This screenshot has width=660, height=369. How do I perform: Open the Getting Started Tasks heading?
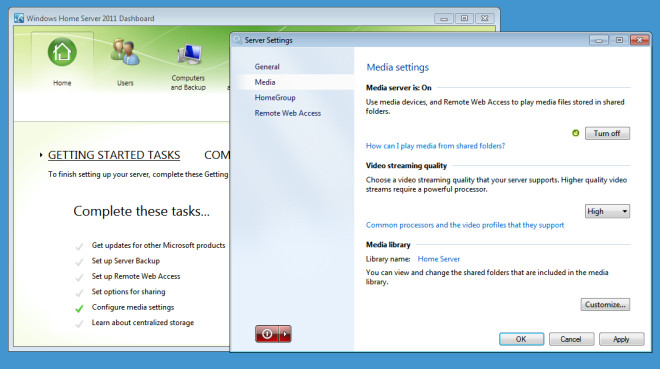coord(114,155)
